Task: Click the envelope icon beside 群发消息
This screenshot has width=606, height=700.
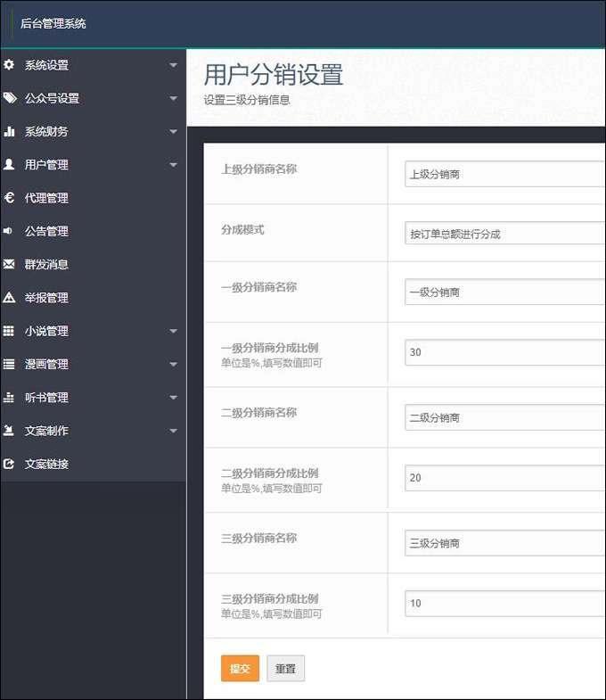Action: coord(9,264)
